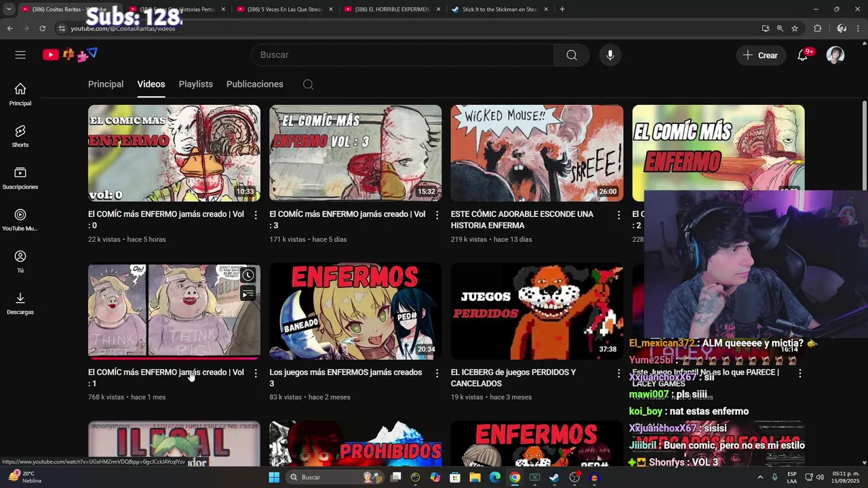868x488 pixels.
Task: Add Vol 1 video to queue
Action: point(248,293)
